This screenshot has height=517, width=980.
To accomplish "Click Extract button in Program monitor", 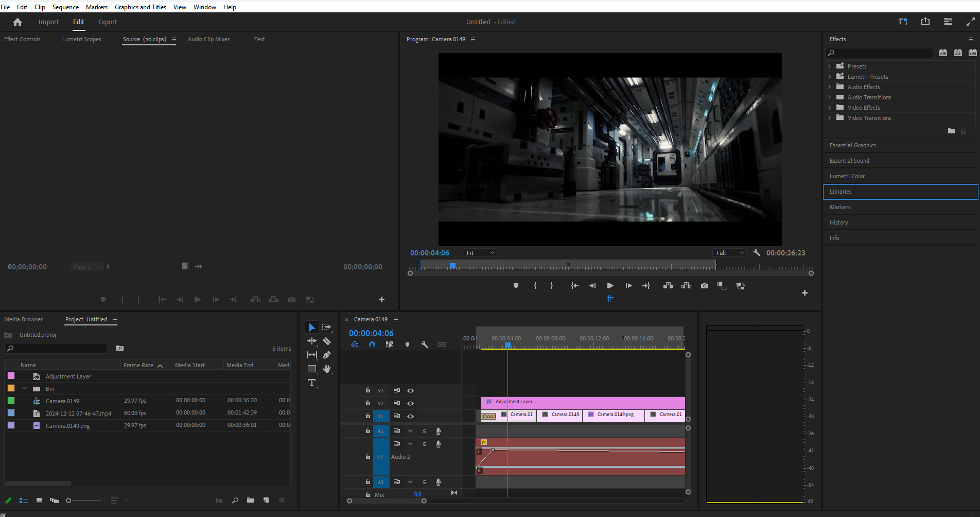I will point(686,286).
